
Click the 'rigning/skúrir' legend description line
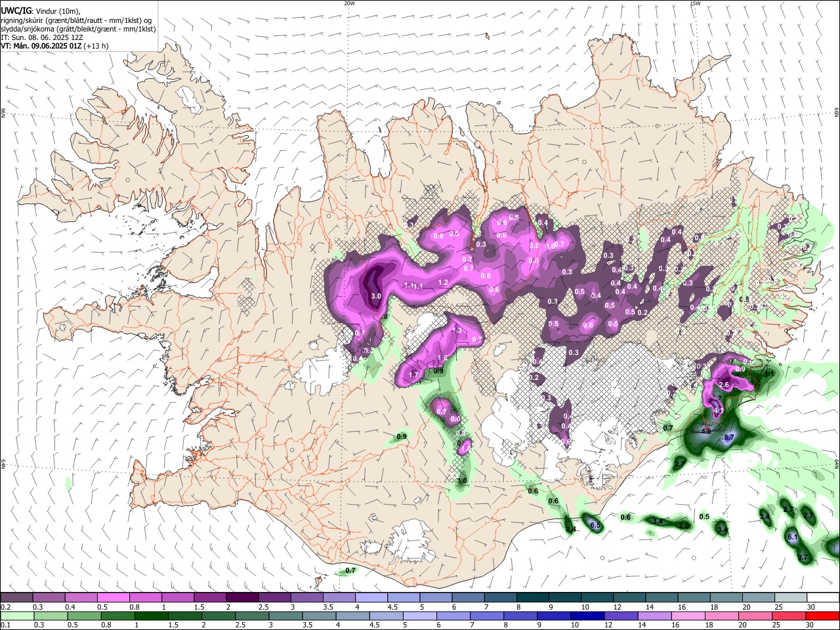[75, 20]
